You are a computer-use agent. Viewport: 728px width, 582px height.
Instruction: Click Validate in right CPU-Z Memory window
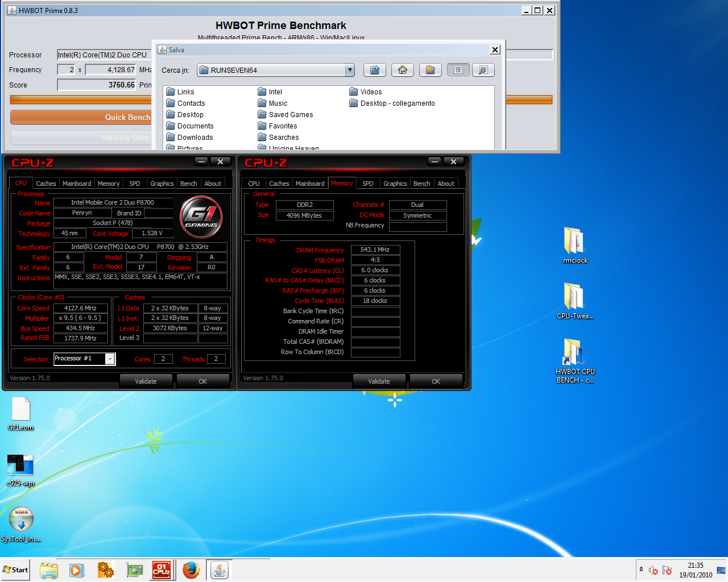tap(379, 381)
